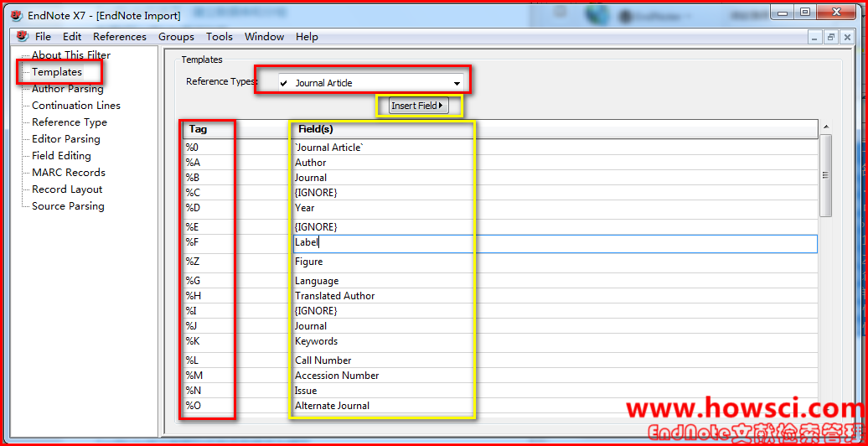This screenshot has width=868, height=446.
Task: Click the %A tag cell
Action: 237,163
